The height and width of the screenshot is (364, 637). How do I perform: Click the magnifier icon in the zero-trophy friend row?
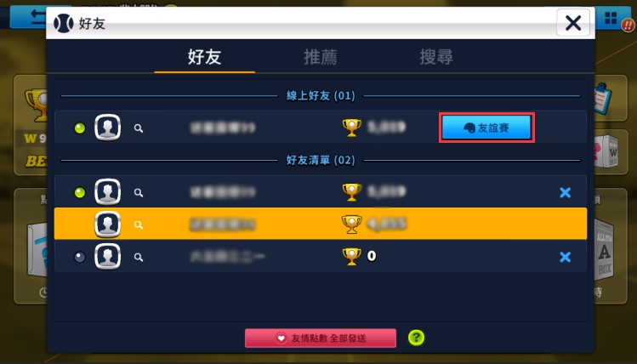click(x=139, y=257)
